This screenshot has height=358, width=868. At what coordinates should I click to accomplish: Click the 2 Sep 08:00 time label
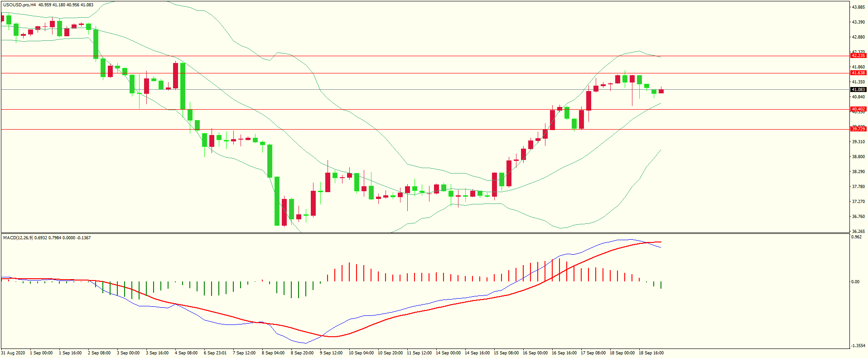99,353
